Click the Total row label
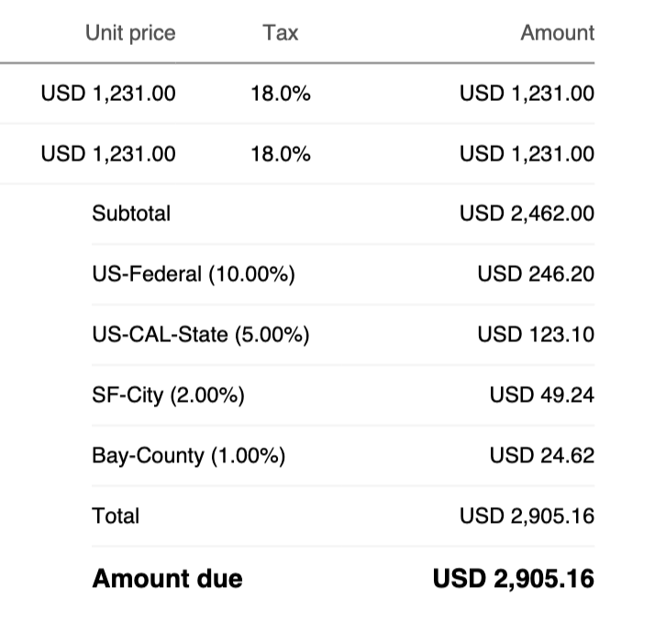This screenshot has height=644, width=666. [x=116, y=516]
